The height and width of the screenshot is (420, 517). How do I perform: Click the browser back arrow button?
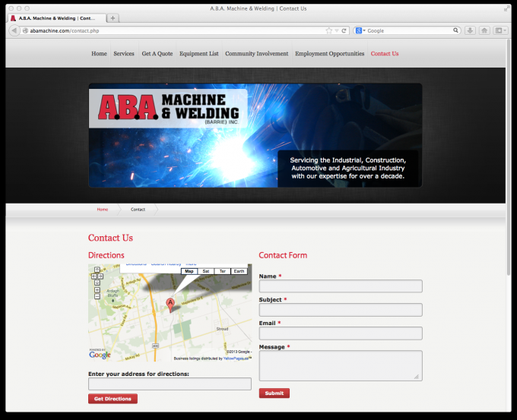[14, 30]
